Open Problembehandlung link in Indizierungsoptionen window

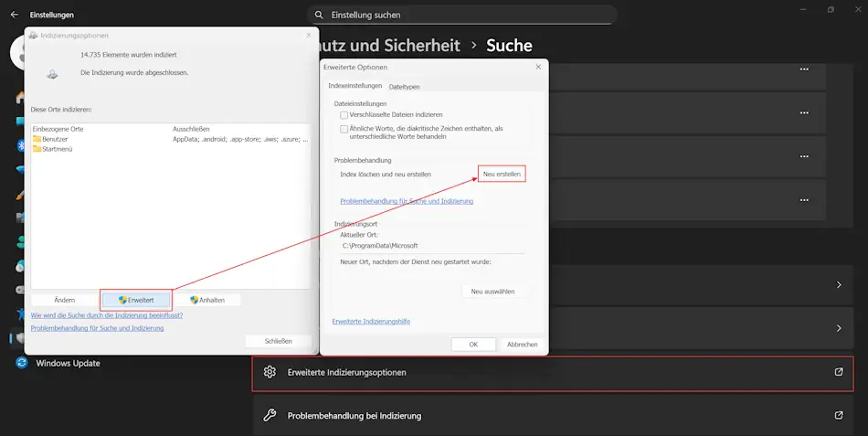click(97, 328)
